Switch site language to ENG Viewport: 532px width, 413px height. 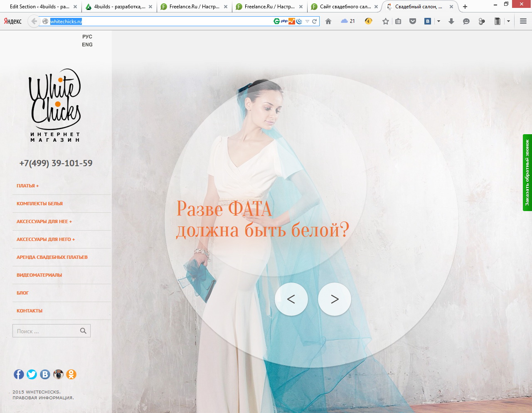(87, 44)
